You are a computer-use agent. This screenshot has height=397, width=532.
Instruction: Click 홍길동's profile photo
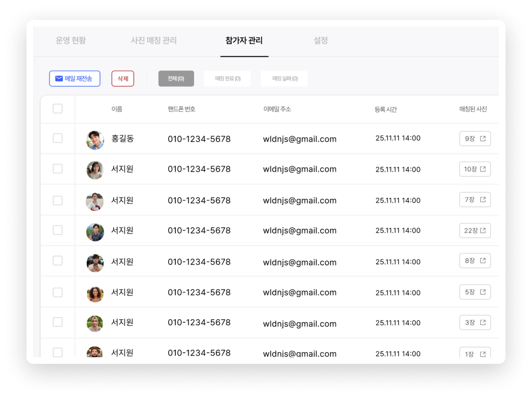point(95,140)
